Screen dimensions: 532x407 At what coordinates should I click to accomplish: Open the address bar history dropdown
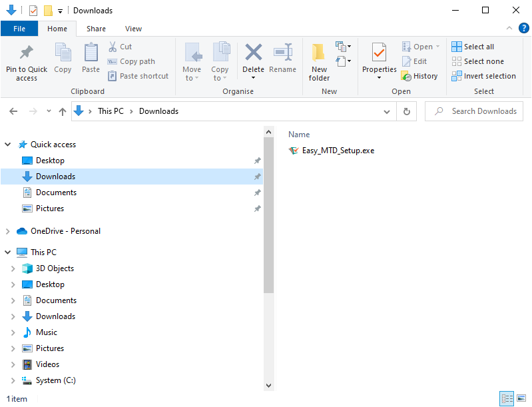(x=386, y=111)
